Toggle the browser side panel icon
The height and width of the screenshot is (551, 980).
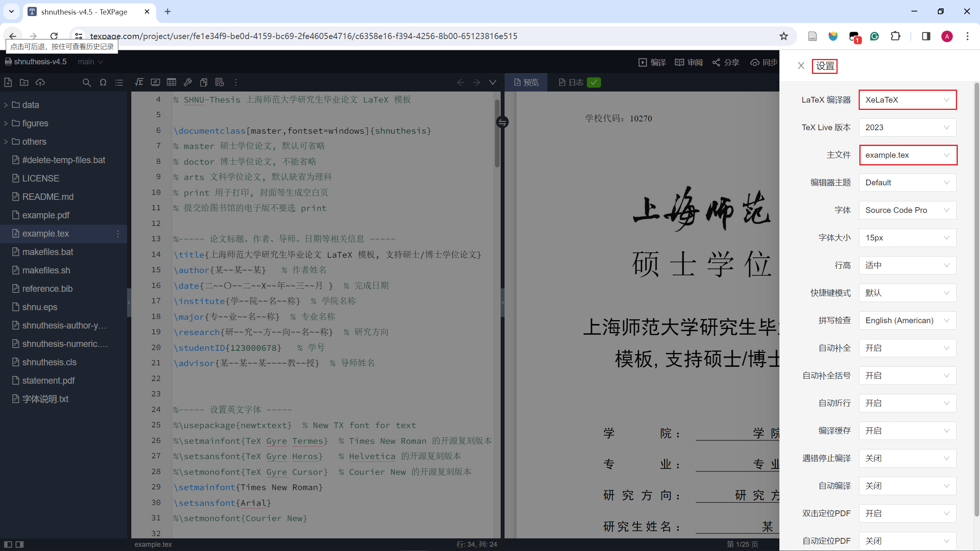pos(926,36)
